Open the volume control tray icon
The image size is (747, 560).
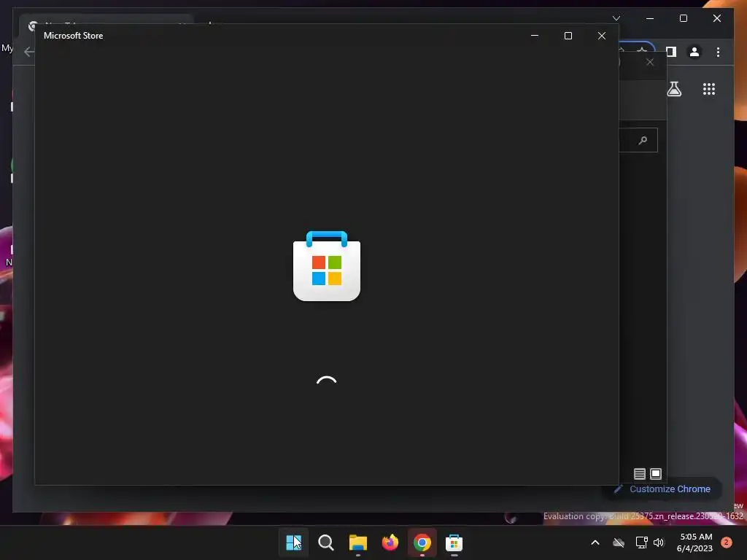coord(659,542)
